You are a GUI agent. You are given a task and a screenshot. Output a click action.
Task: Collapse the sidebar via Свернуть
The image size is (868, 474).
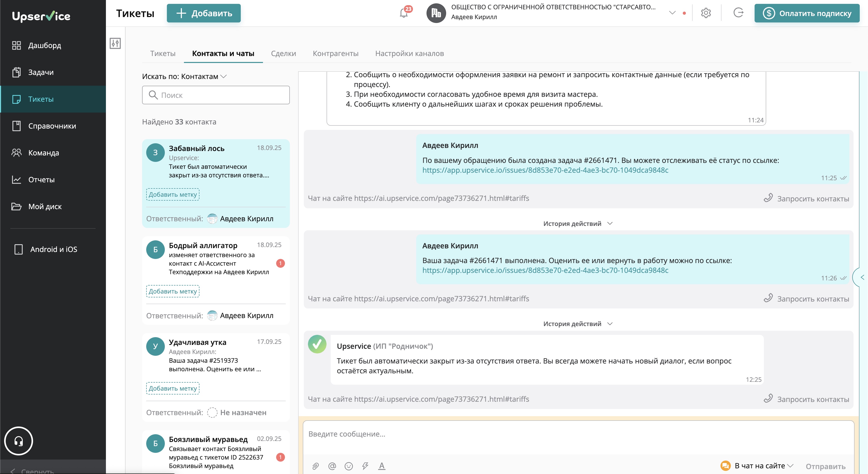[x=32, y=471]
